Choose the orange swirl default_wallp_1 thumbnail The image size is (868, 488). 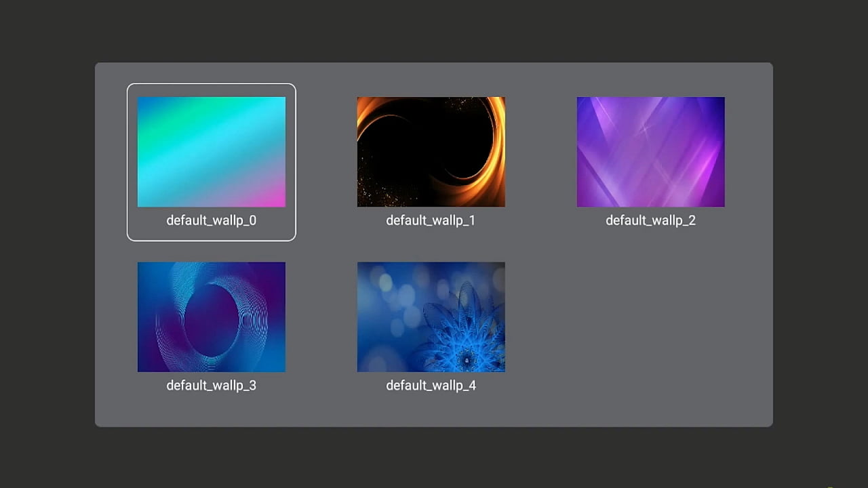coord(431,152)
